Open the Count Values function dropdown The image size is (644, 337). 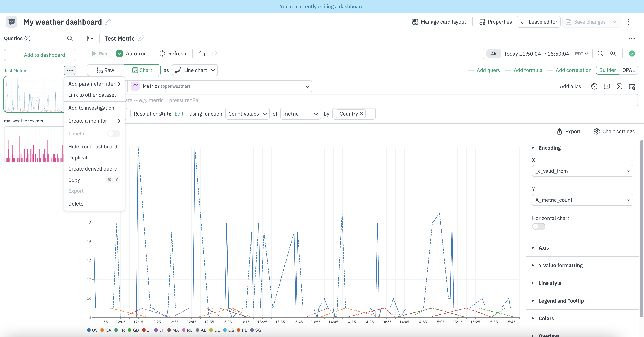247,114
